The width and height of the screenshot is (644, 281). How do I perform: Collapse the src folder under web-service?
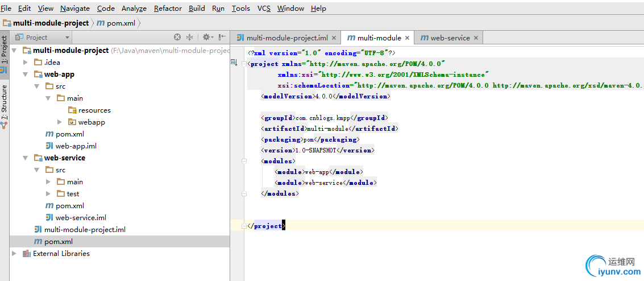pos(36,170)
